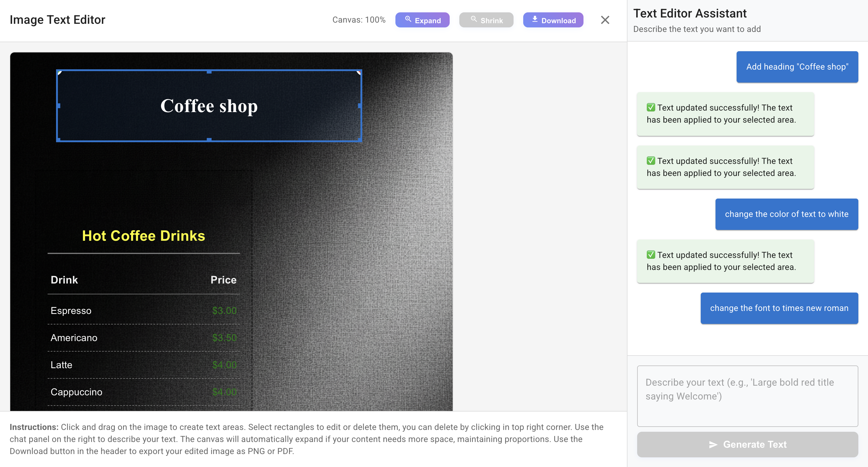Select the "Coffee shop" heading text
Viewport: 868px width, 467px height.
coord(209,106)
